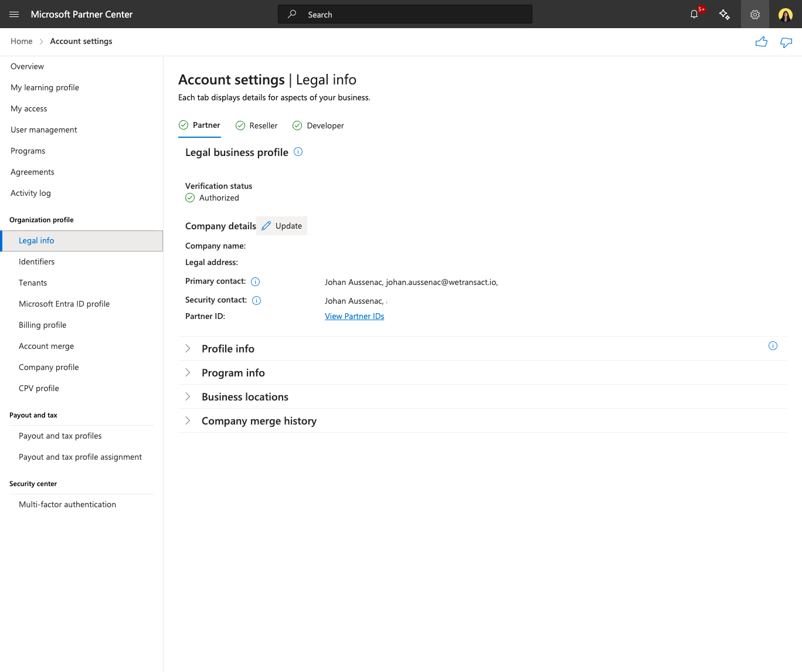
Task: Open CPV profile
Action: pos(39,388)
